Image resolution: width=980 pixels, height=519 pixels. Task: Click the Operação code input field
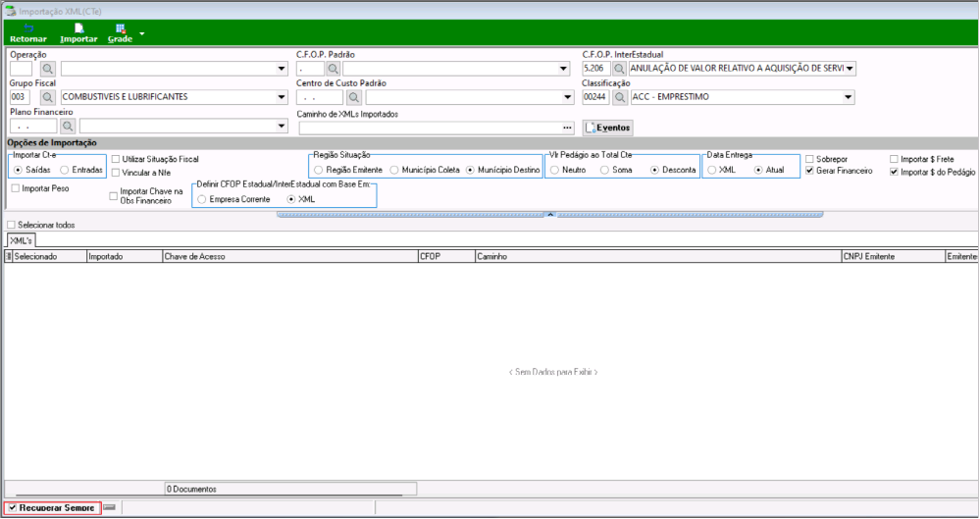point(21,69)
